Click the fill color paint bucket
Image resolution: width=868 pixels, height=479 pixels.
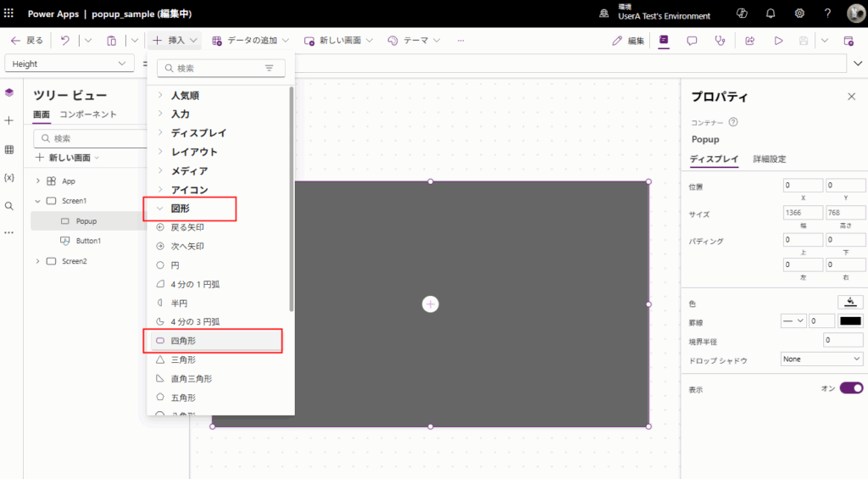[850, 302]
